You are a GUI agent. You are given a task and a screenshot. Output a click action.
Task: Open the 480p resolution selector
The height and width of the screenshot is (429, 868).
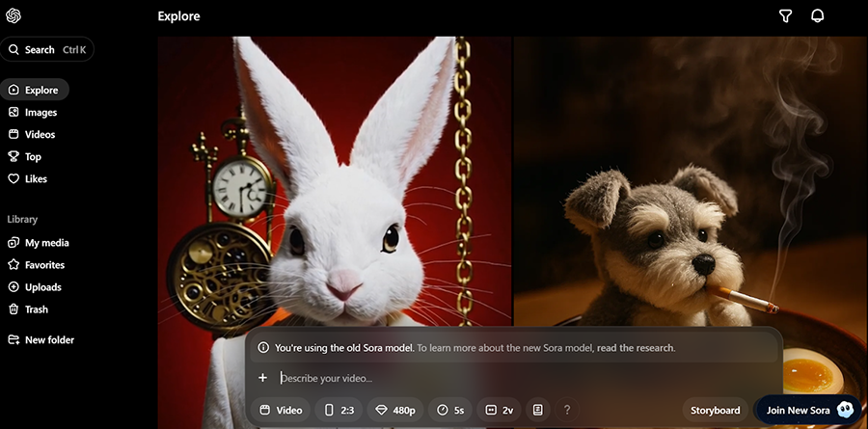[x=395, y=410]
